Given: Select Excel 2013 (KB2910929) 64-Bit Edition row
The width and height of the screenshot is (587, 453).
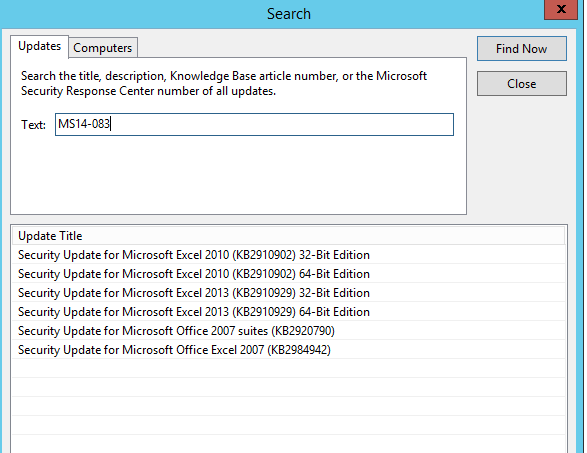Looking at the screenshot, I should (288, 312).
